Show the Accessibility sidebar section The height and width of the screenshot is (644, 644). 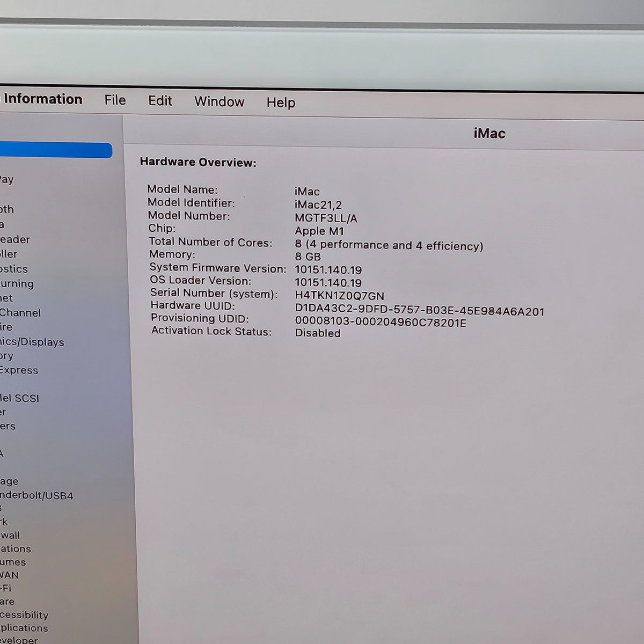tap(24, 614)
